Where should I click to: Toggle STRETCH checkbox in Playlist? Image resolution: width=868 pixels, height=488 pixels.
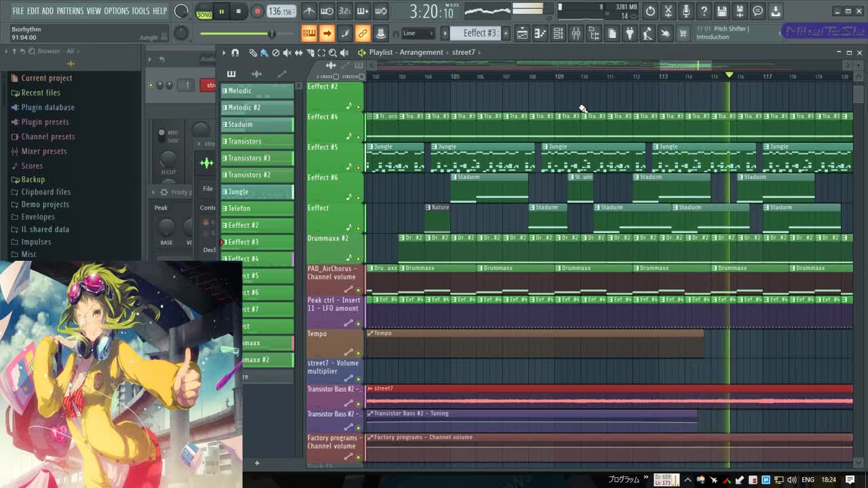(361, 77)
